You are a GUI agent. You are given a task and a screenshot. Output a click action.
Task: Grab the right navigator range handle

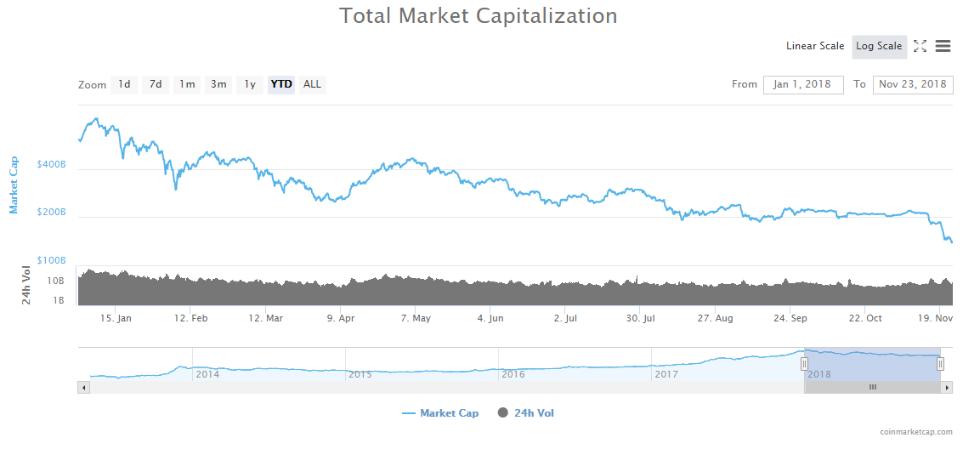click(x=940, y=364)
